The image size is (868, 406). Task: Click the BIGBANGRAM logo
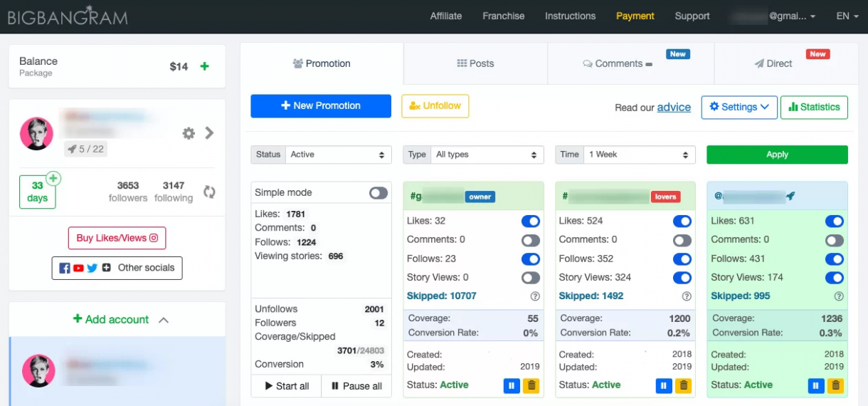tap(68, 16)
